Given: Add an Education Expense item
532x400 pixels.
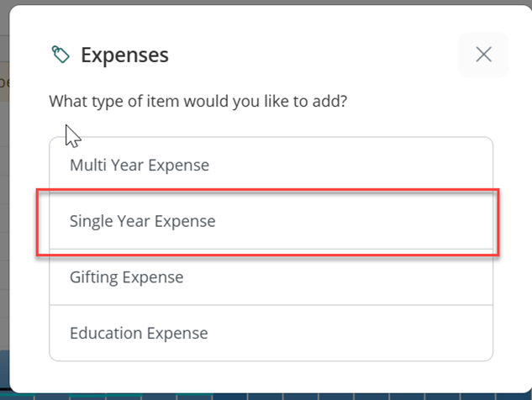Looking at the screenshot, I should click(x=271, y=333).
